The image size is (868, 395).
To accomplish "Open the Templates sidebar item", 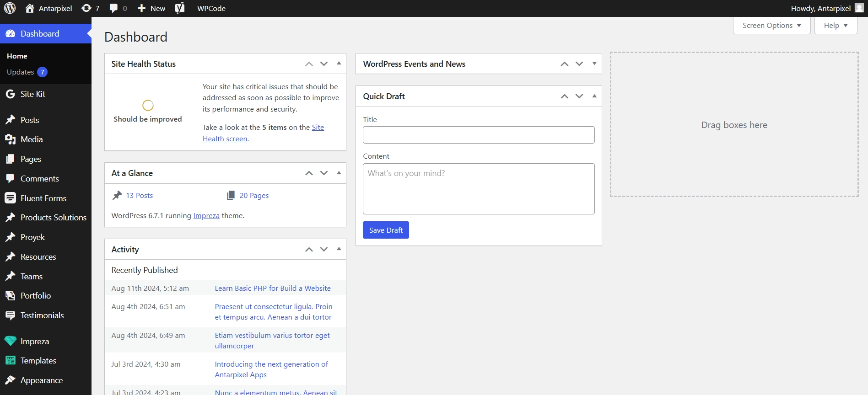I will click(x=38, y=361).
